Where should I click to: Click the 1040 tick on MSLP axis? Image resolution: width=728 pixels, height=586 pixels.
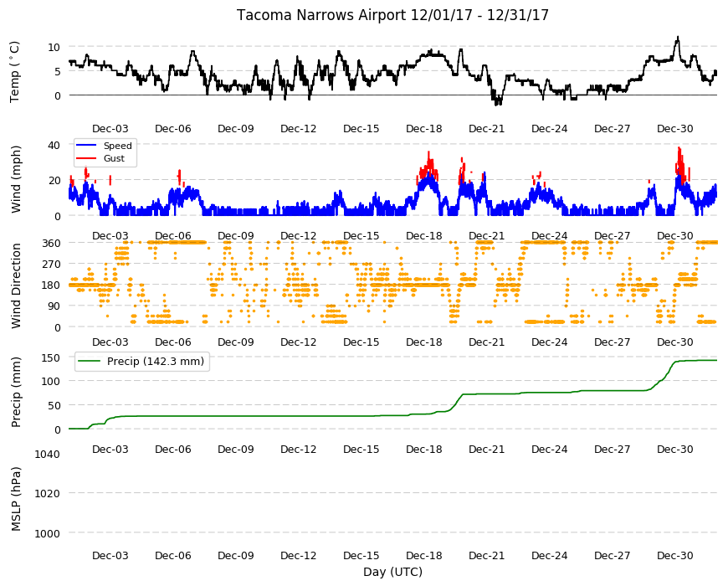(48, 454)
